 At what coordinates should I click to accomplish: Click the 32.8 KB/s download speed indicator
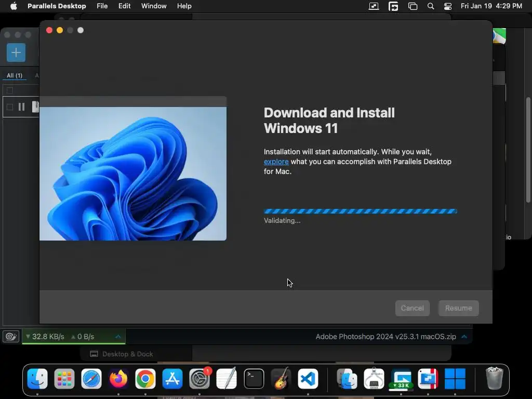(x=45, y=337)
